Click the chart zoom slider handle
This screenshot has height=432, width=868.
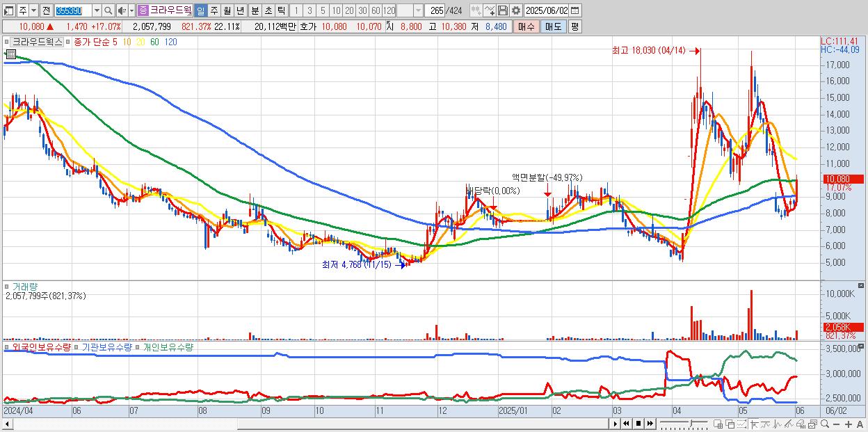691,422
